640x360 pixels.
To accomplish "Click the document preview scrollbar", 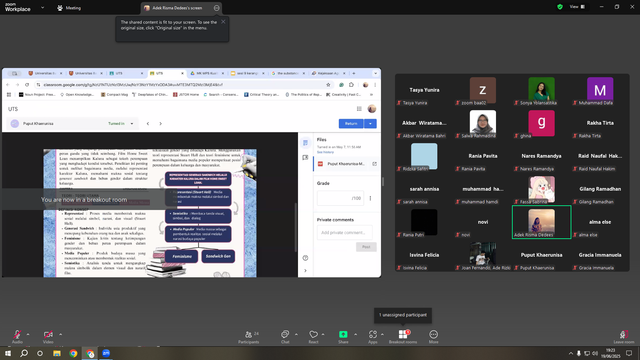I will tap(296, 227).
